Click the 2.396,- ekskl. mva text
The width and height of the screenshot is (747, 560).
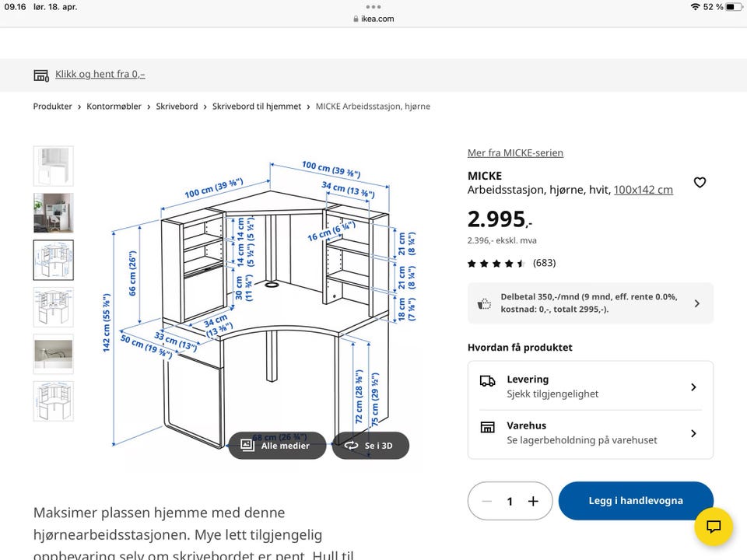point(502,240)
